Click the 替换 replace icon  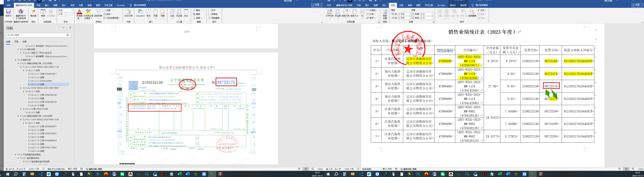click(x=196, y=14)
